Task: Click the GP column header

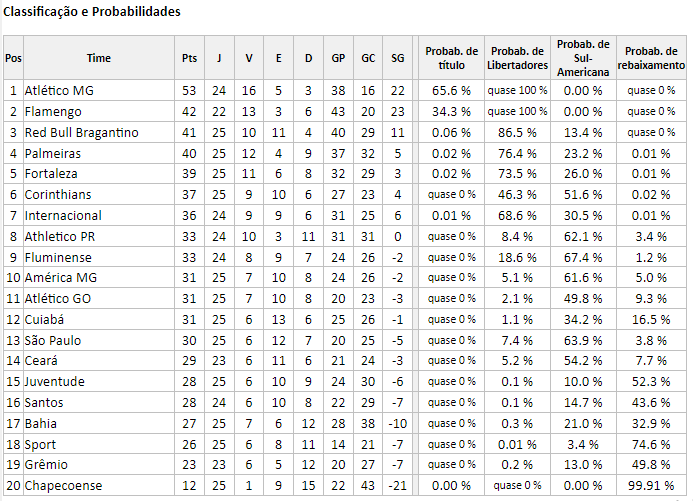Action: point(338,58)
